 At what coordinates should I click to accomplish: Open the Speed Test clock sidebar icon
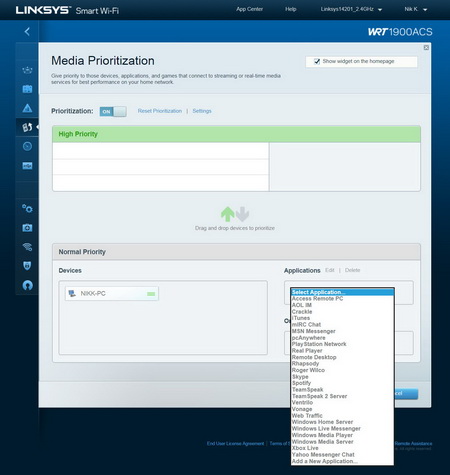tap(27, 146)
